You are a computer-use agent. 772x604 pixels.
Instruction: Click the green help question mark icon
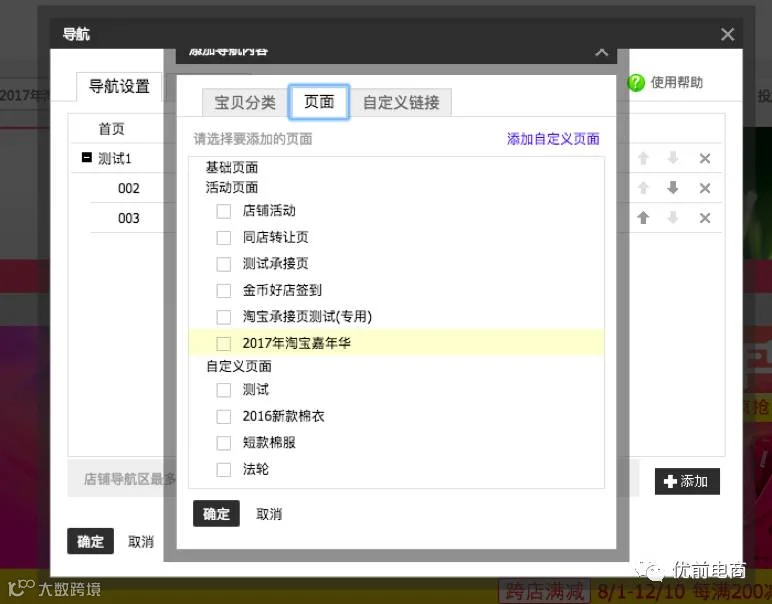pyautogui.click(x=636, y=83)
